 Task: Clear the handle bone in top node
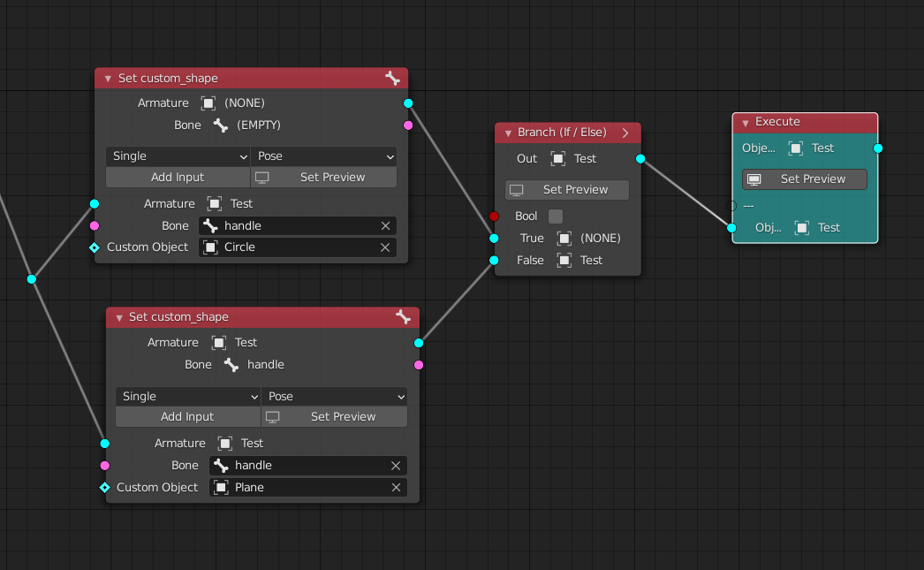(385, 225)
